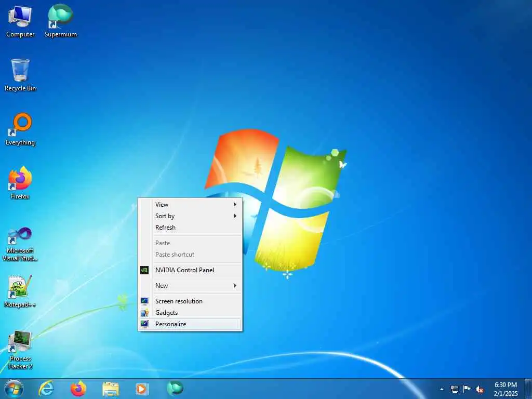Open the clock showing 6:30 PM

pos(506,389)
